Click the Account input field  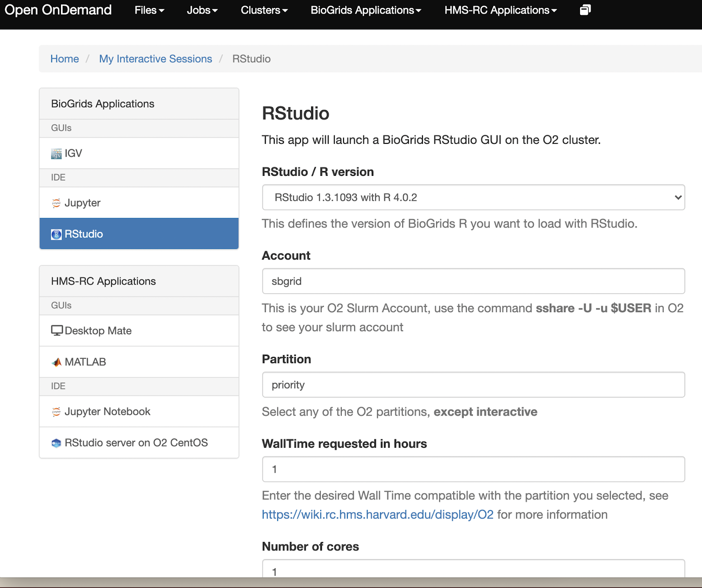click(x=473, y=281)
